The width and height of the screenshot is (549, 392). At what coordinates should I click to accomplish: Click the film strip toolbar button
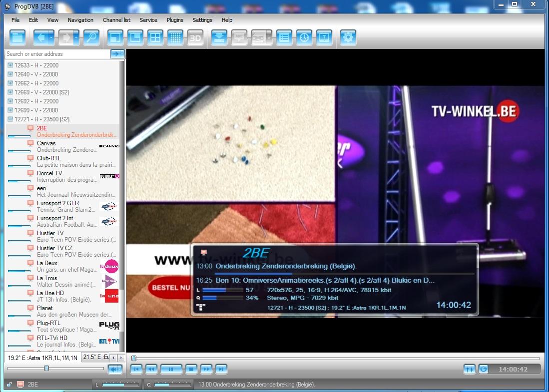coord(259,37)
